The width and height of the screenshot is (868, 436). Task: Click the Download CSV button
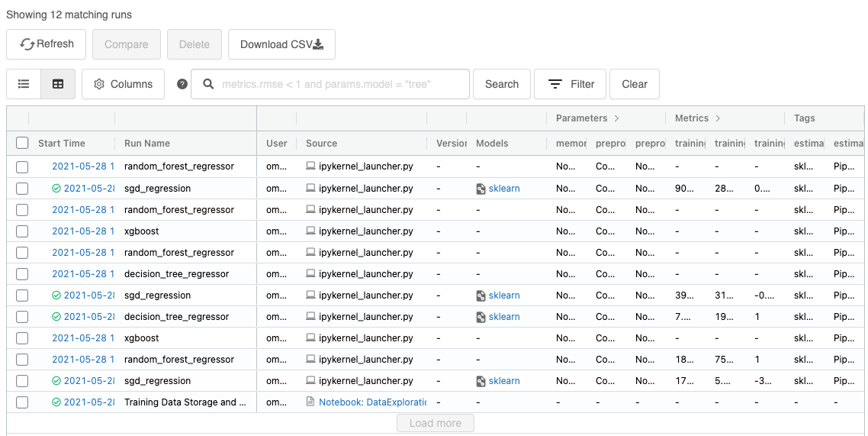281,44
